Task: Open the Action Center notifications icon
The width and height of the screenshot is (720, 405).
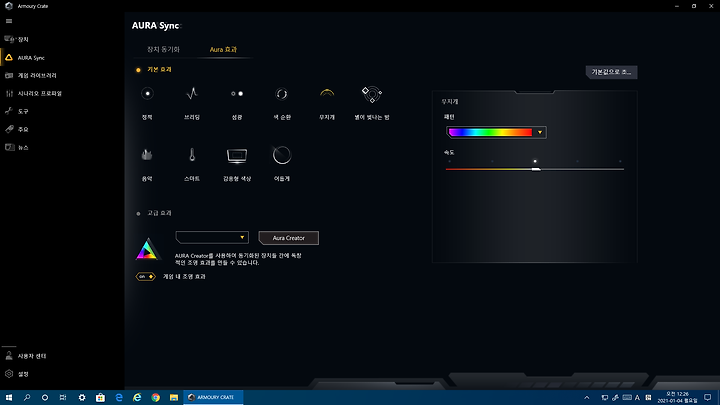Action: pos(708,397)
